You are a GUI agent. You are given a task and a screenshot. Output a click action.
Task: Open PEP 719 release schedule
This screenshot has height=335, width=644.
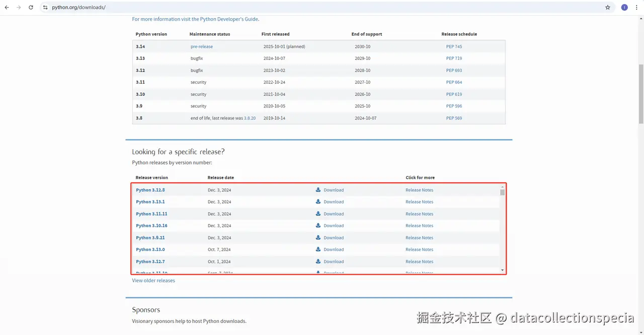pos(454,58)
